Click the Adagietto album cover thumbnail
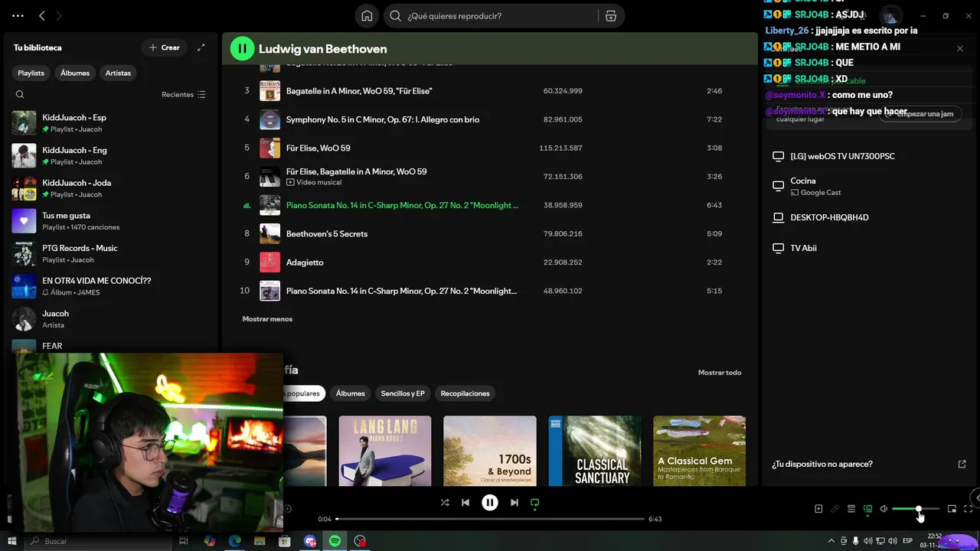 [x=269, y=262]
